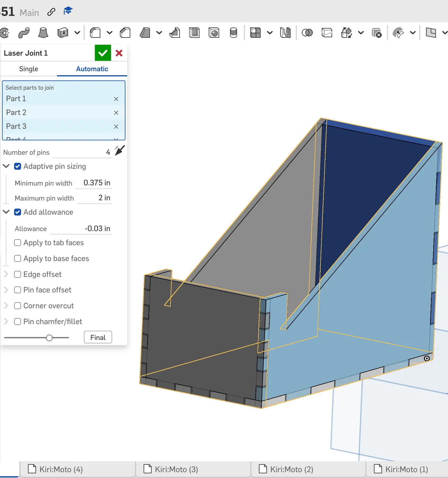Check the Edge offset checkbox
The width and height of the screenshot is (448, 478).
pyautogui.click(x=18, y=274)
